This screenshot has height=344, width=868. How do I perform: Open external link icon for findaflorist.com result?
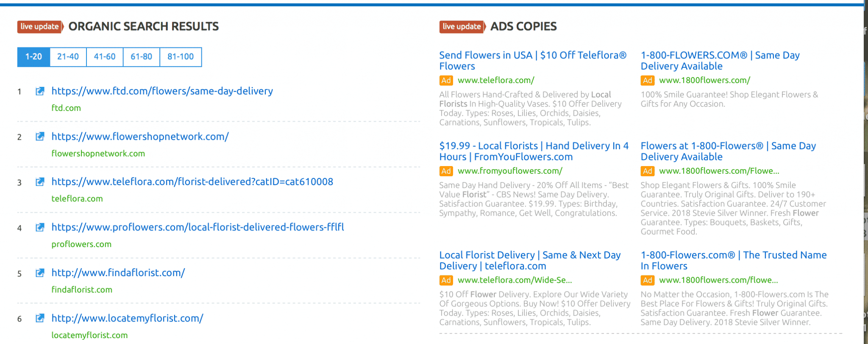click(40, 273)
